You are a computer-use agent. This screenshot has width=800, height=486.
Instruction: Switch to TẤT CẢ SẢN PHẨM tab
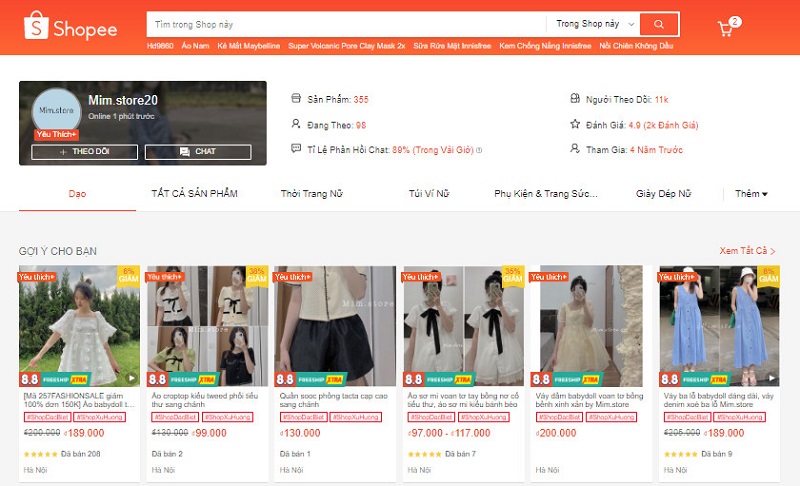tap(194, 193)
